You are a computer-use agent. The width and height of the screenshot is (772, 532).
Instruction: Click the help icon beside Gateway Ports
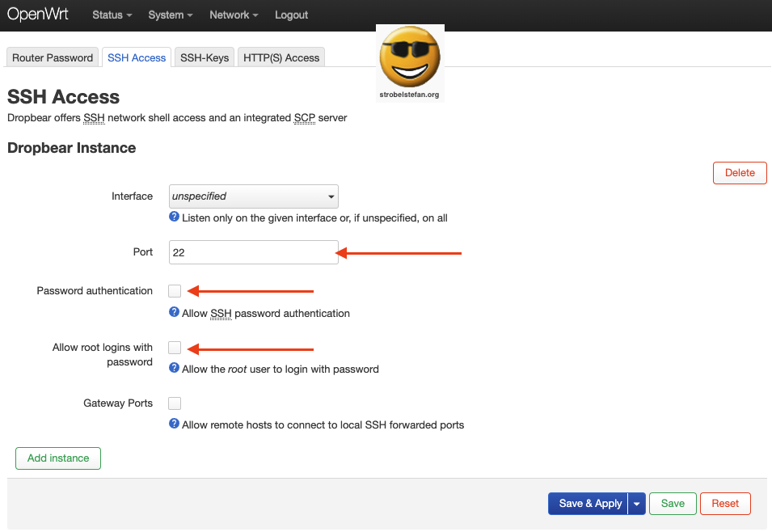pyautogui.click(x=174, y=424)
